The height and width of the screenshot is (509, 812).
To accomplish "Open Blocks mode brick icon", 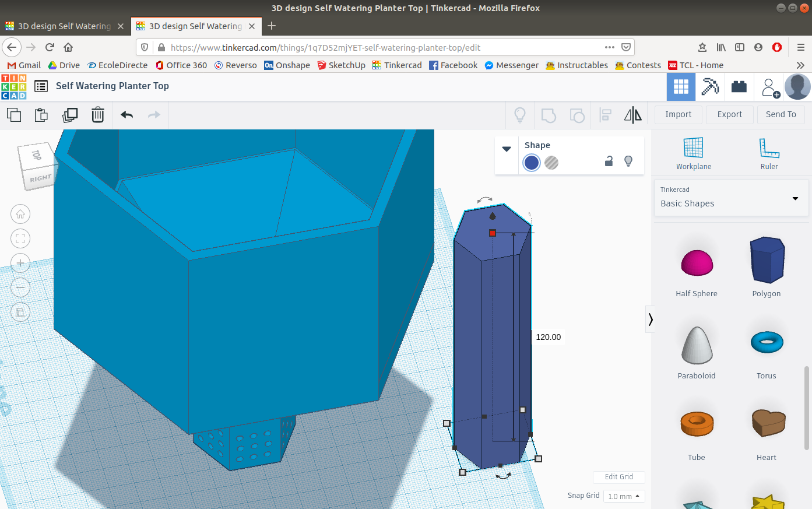I will click(x=739, y=87).
